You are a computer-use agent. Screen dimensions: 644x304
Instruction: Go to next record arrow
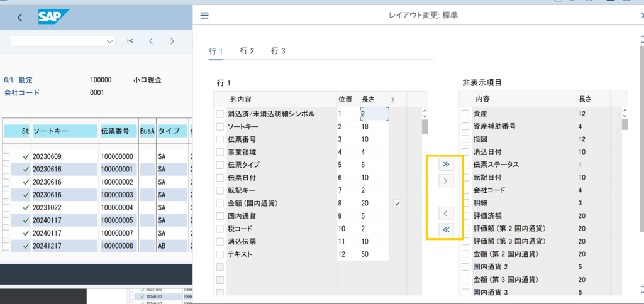172,41
